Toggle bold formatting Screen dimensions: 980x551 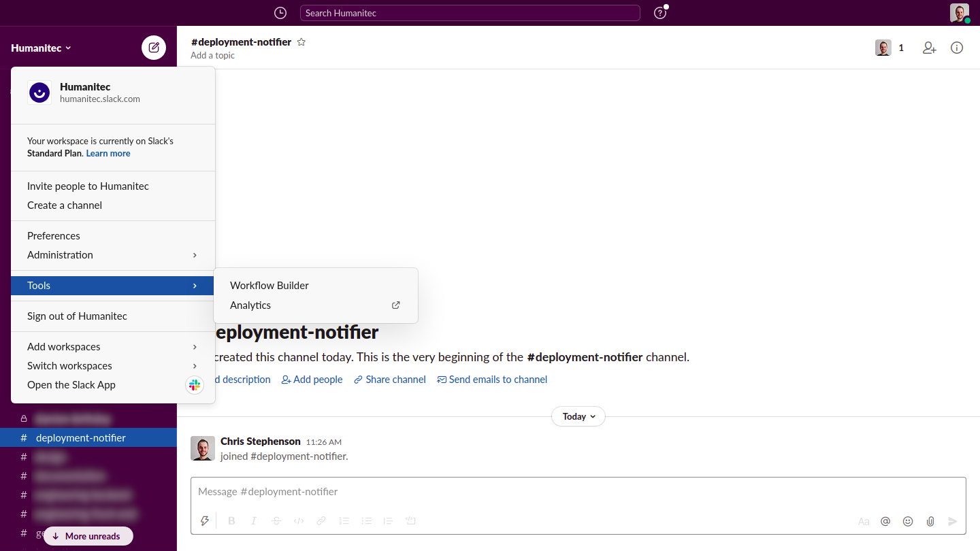click(x=231, y=521)
